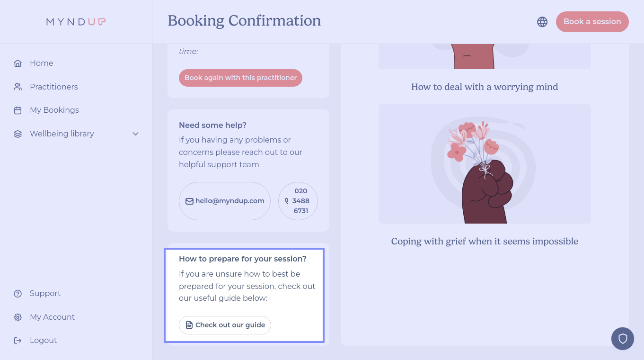Click the My Account gear icon
The width and height of the screenshot is (644, 360).
18,317
